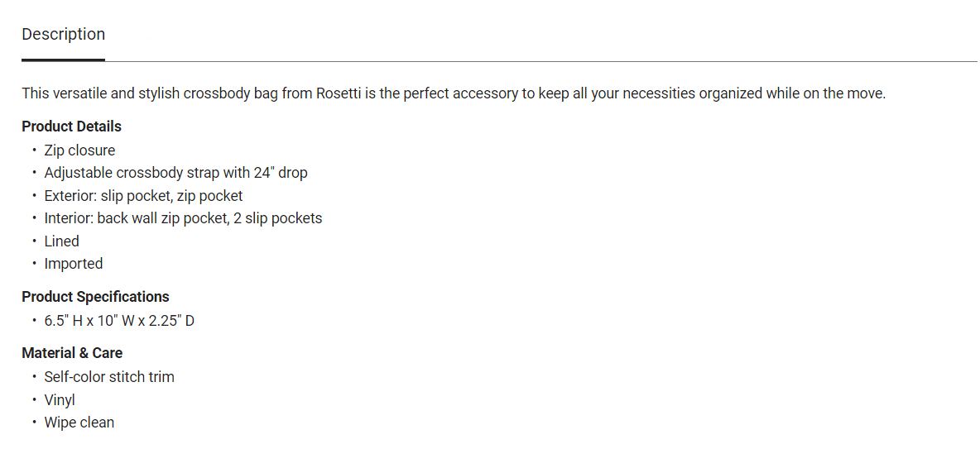Click the Wipe clean care instruction
The width and height of the screenshot is (980, 468).
79,423
